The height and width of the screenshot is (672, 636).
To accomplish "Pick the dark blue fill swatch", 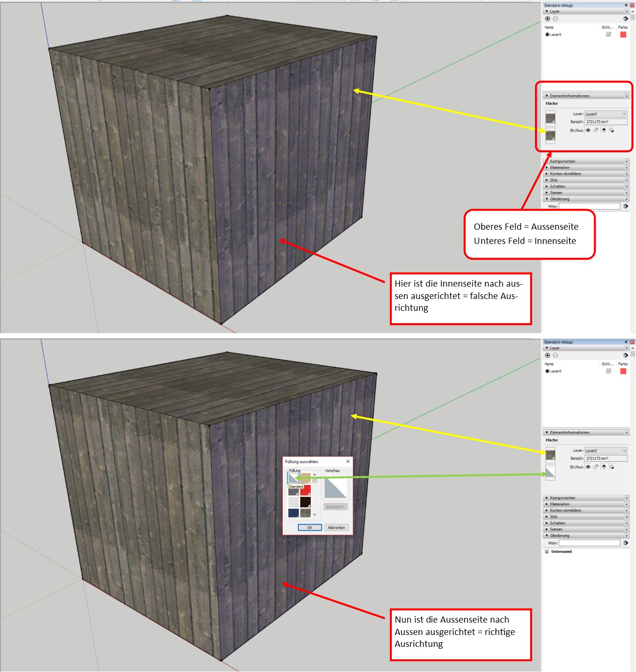I will coord(294,513).
